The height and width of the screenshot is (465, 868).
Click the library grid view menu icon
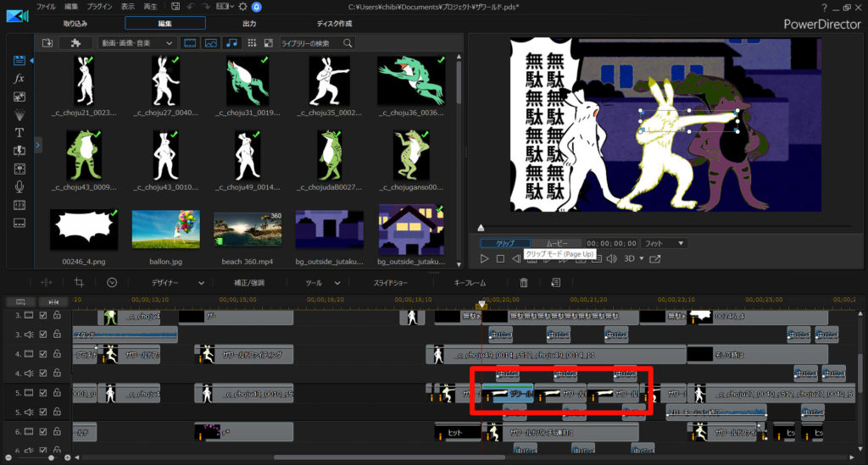point(252,42)
